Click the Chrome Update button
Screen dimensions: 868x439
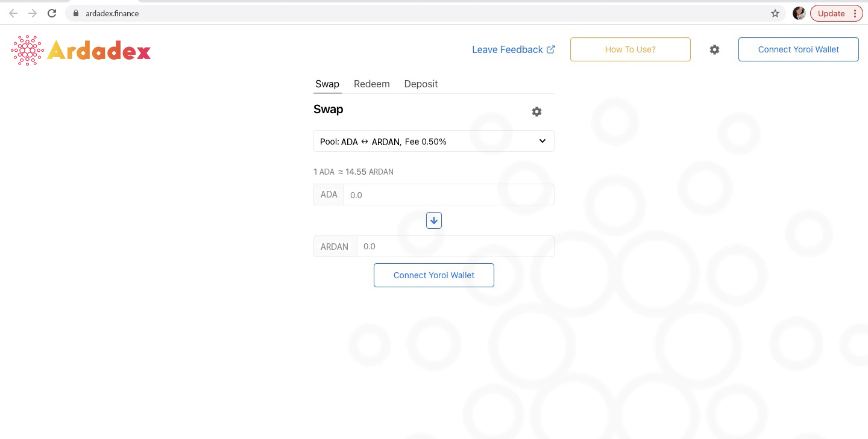837,13
